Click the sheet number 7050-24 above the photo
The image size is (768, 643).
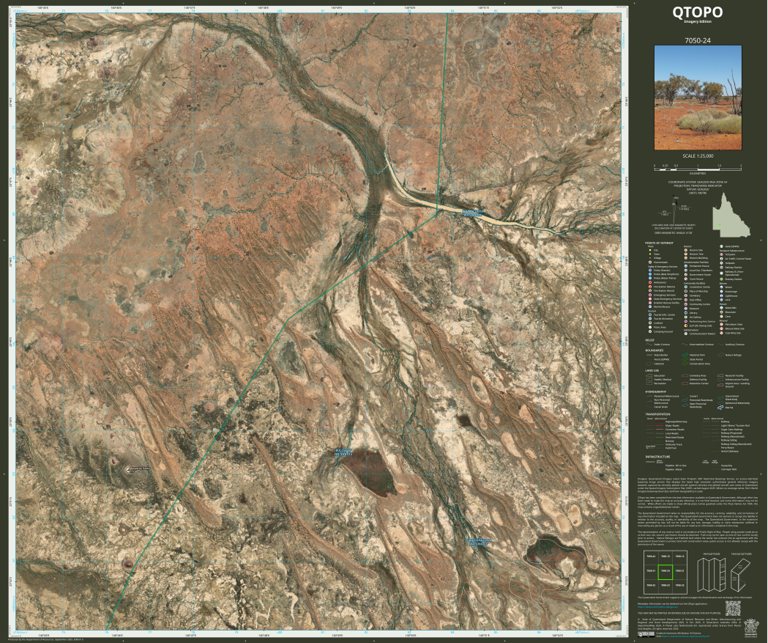(697, 41)
